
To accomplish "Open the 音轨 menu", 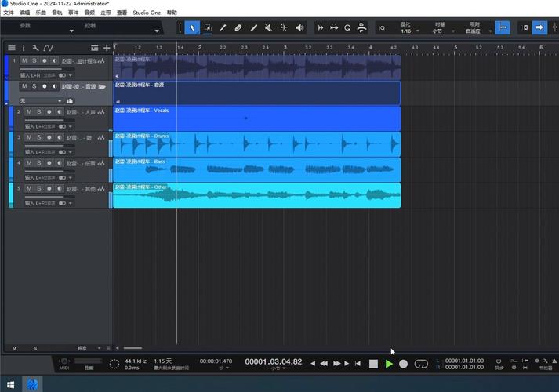I will 57,13.
